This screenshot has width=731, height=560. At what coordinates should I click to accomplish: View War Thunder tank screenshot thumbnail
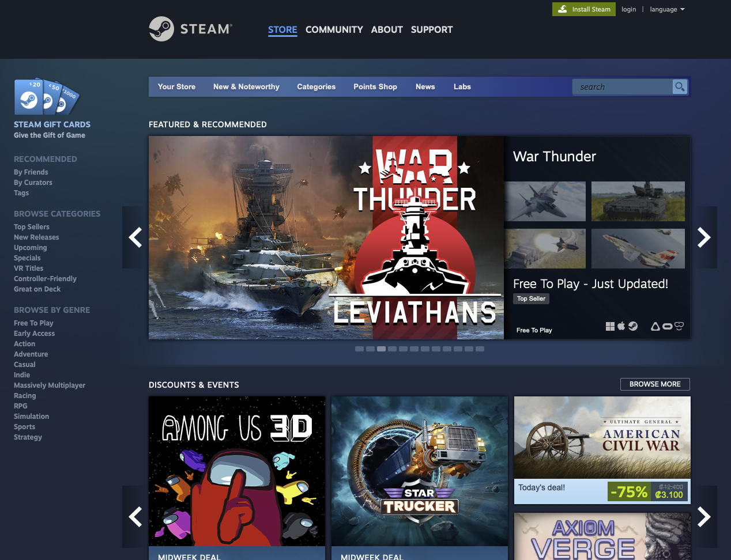[x=638, y=201]
